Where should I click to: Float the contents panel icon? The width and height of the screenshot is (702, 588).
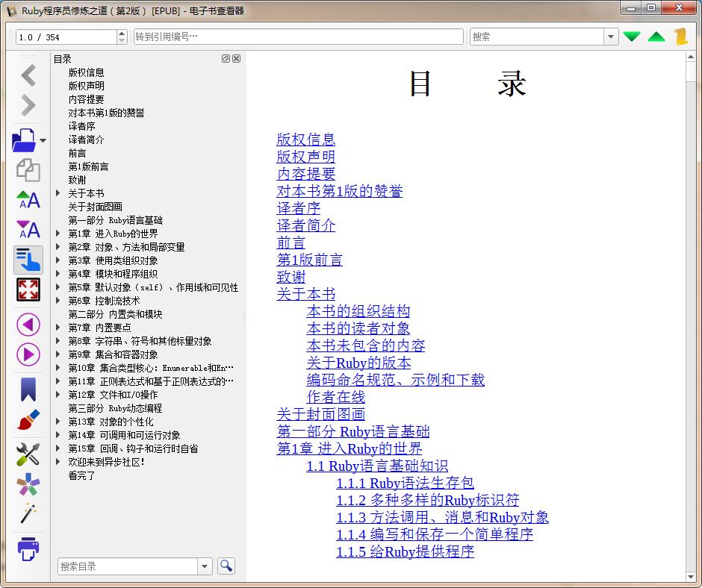point(226,59)
